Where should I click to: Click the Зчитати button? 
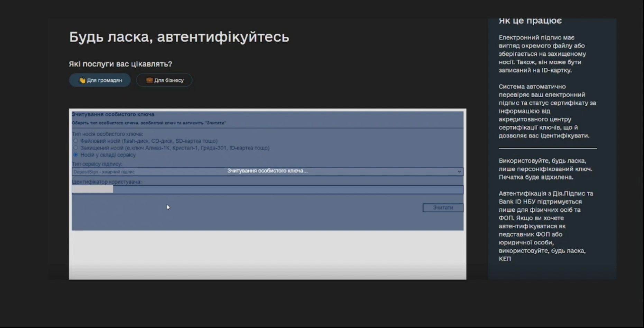click(x=443, y=207)
